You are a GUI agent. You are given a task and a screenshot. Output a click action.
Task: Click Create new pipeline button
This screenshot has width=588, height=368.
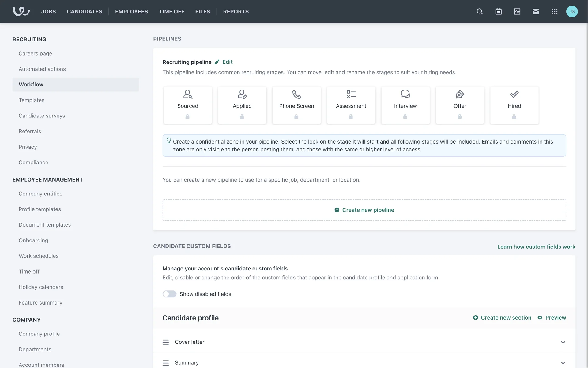coord(364,210)
